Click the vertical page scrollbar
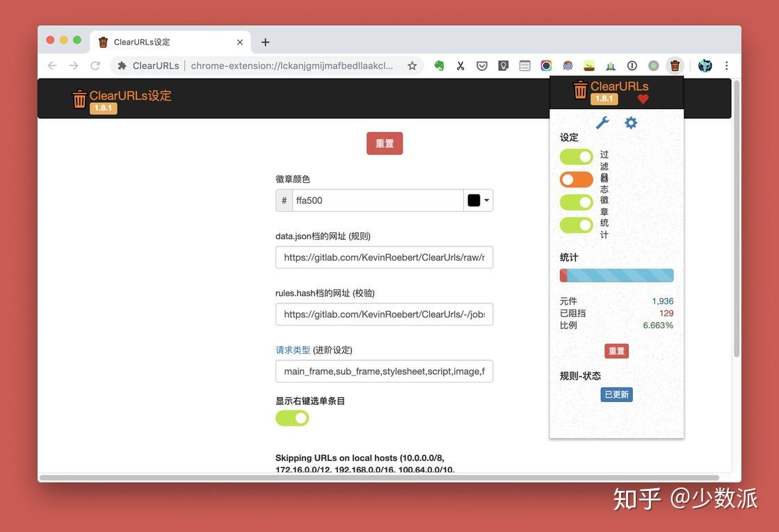779x532 pixels. [737, 218]
